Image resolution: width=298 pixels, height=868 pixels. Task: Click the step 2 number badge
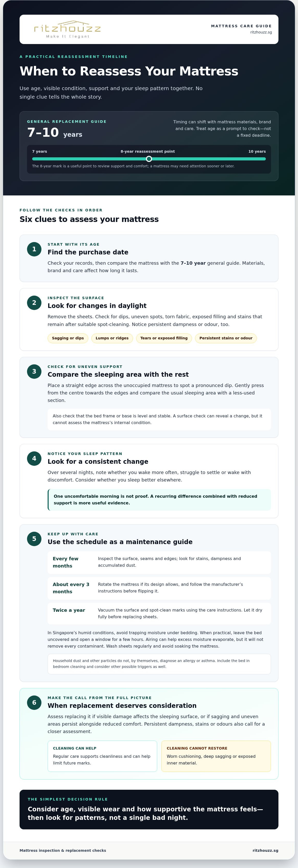[x=34, y=303]
